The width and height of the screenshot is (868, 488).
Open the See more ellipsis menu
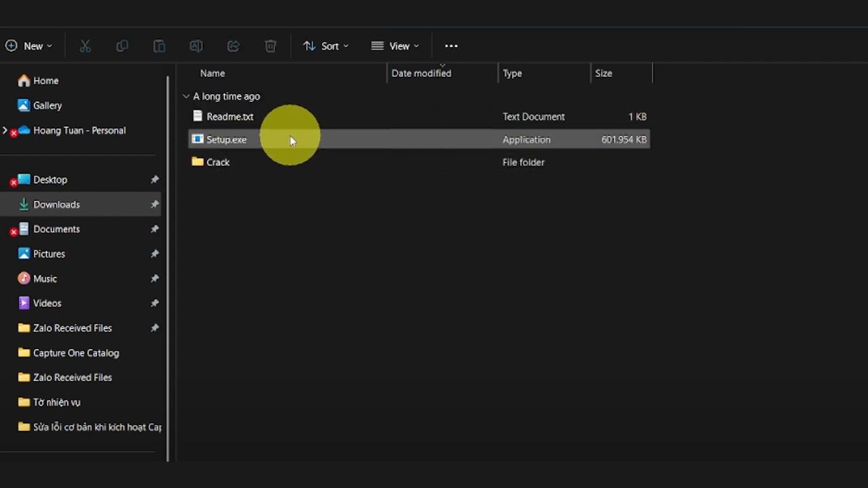(451, 46)
